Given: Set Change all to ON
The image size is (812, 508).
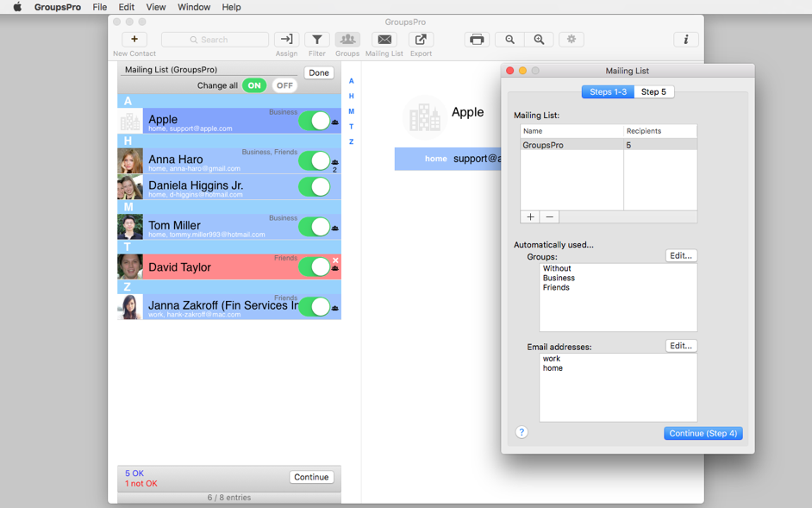Looking at the screenshot, I should (x=254, y=85).
